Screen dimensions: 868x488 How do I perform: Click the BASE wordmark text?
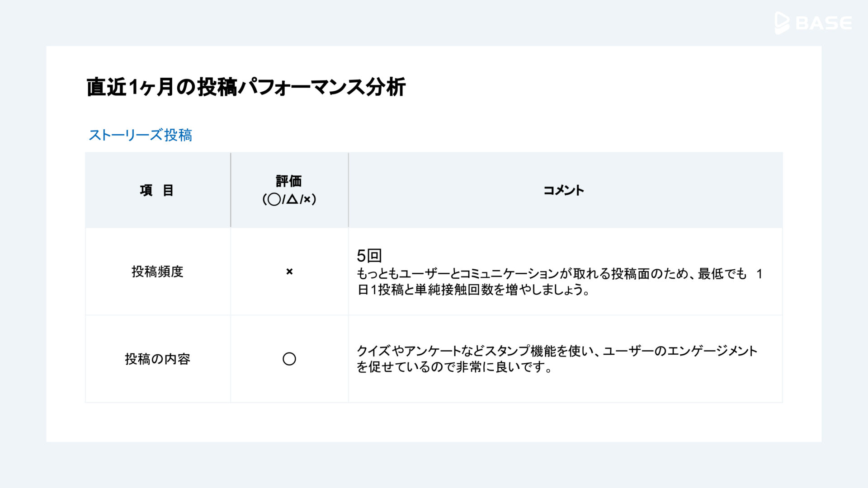824,23
